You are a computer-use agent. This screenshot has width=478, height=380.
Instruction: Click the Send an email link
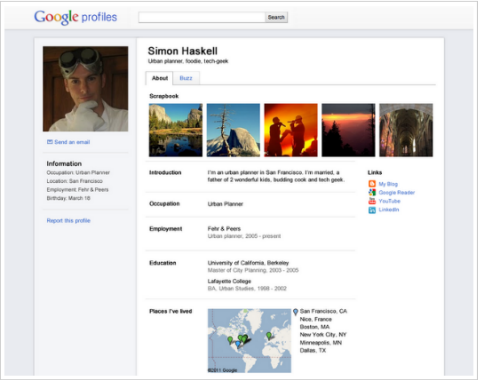tap(72, 142)
